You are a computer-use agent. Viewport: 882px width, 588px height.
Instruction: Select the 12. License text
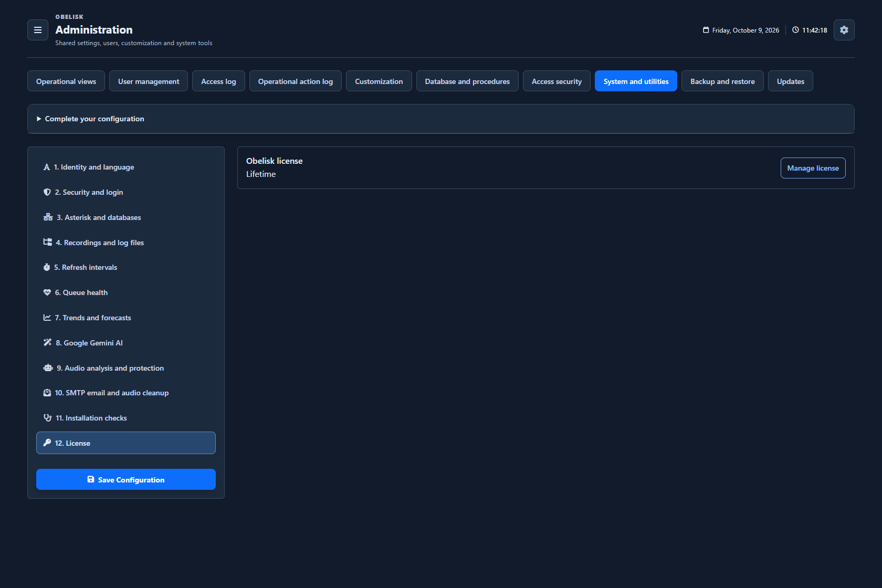(x=72, y=443)
